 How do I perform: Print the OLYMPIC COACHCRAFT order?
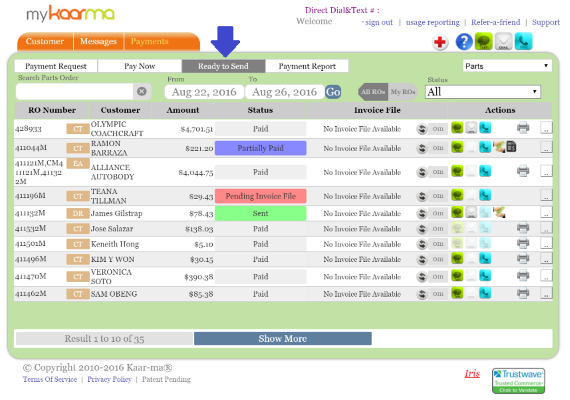point(523,128)
